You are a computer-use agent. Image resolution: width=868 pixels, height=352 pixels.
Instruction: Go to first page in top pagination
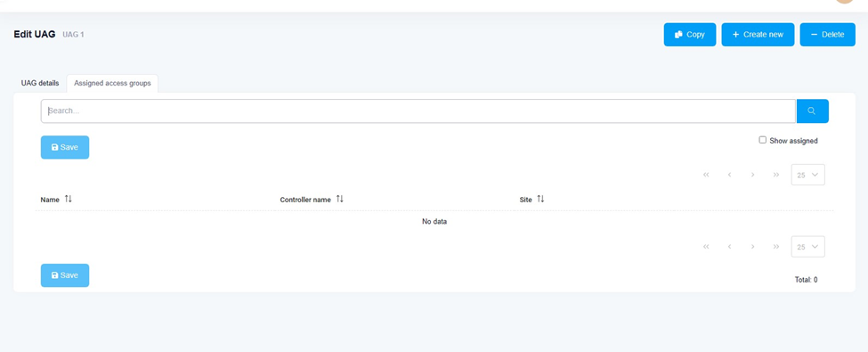[x=706, y=175]
